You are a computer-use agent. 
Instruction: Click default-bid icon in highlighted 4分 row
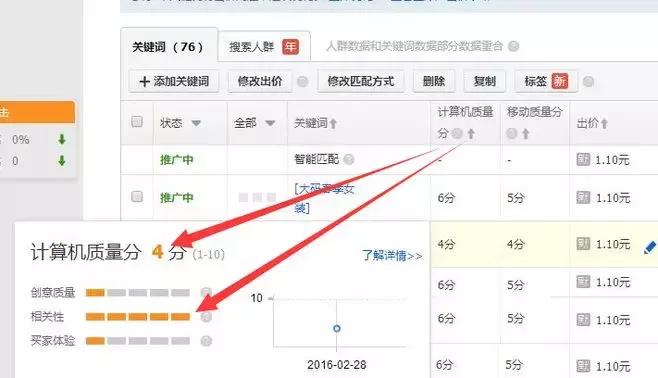(x=583, y=244)
